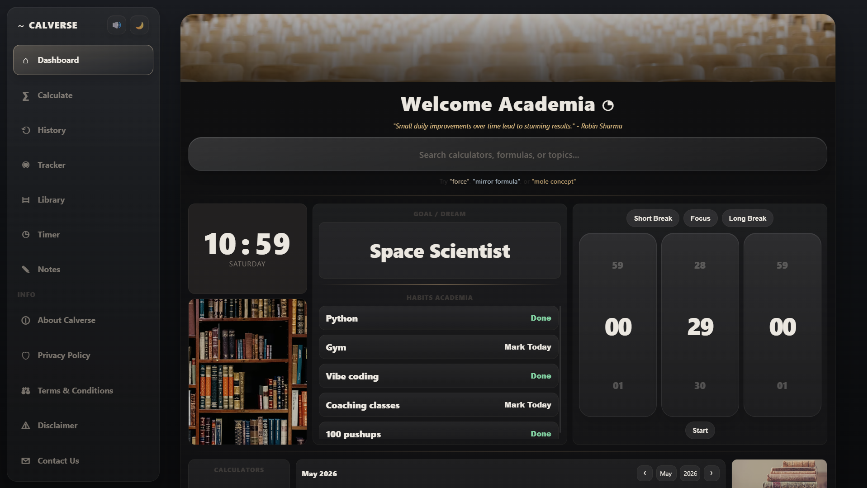Toggle Vibe coding habit Done status
Image resolution: width=868 pixels, height=488 pixels.
(x=541, y=376)
